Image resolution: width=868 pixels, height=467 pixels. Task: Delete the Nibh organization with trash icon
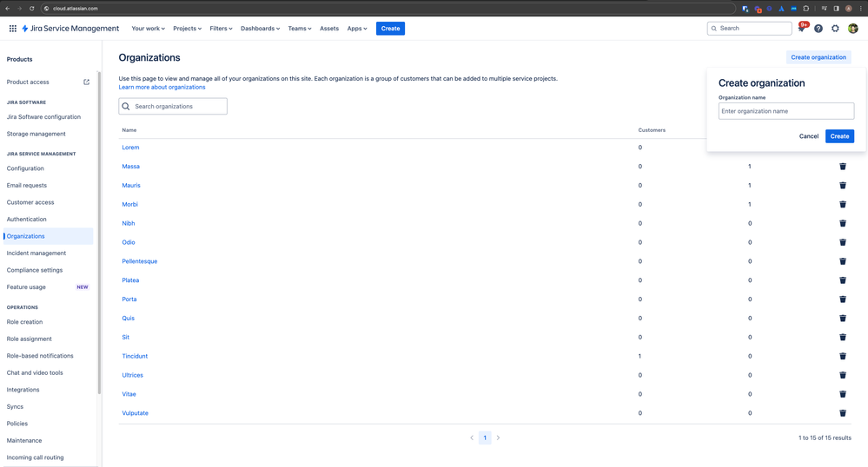843,223
